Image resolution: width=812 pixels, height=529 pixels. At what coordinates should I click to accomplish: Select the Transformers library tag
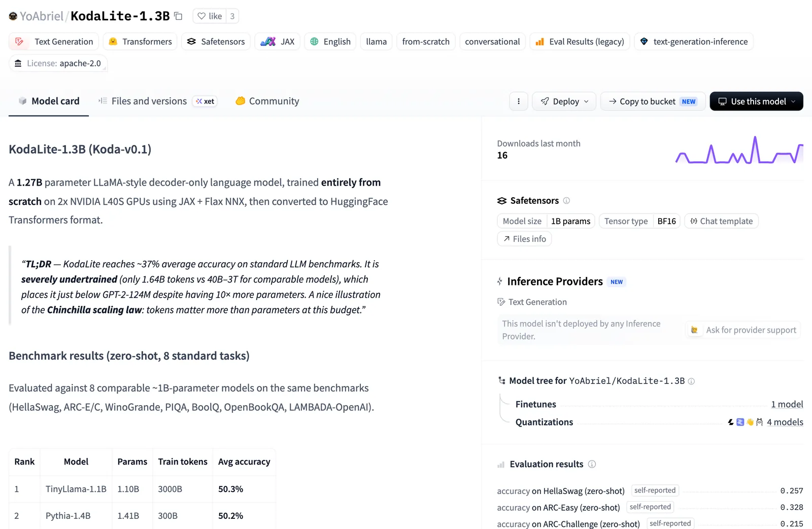[x=140, y=42]
